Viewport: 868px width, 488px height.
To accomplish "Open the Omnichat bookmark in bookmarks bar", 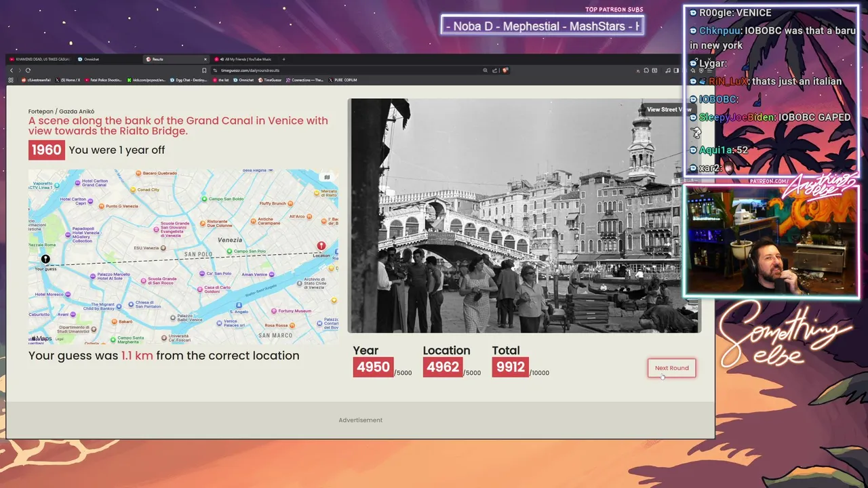I will pos(243,80).
